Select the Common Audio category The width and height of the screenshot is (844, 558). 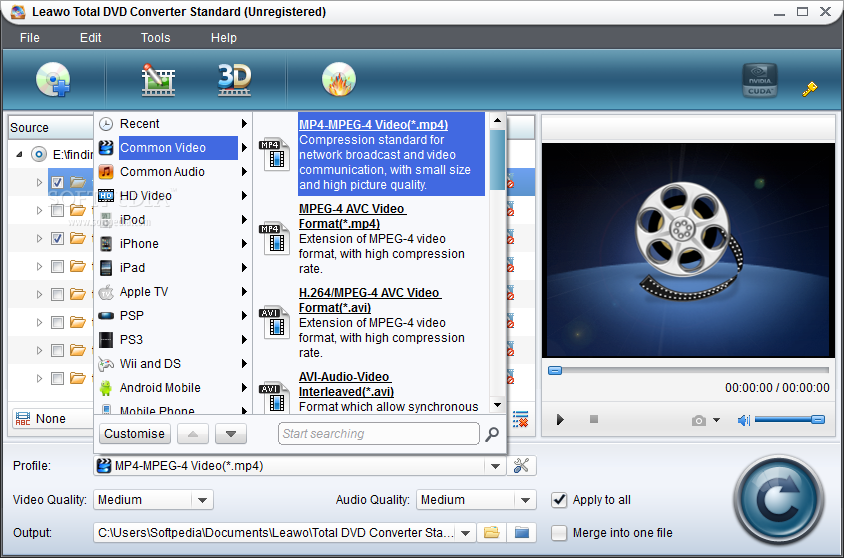[173, 172]
